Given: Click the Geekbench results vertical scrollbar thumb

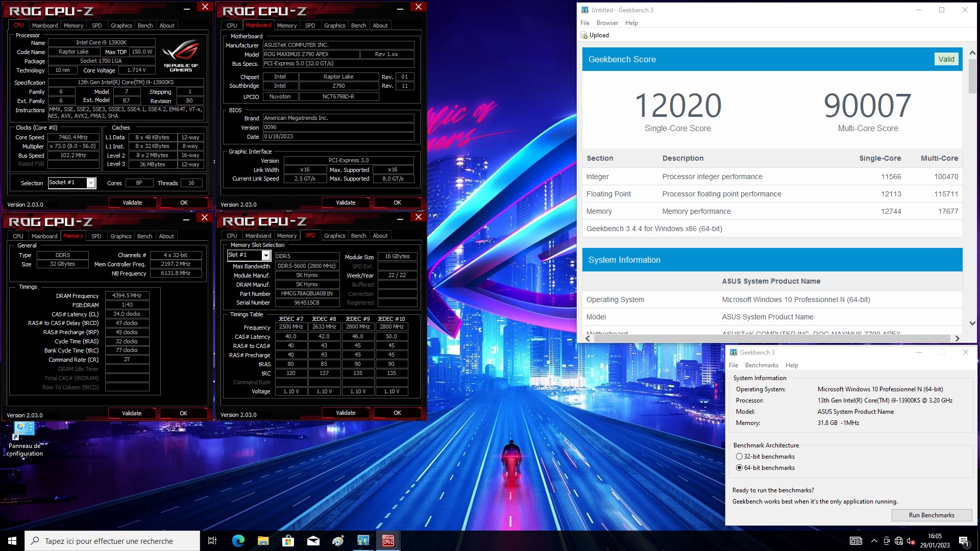Looking at the screenshot, I should [x=972, y=76].
